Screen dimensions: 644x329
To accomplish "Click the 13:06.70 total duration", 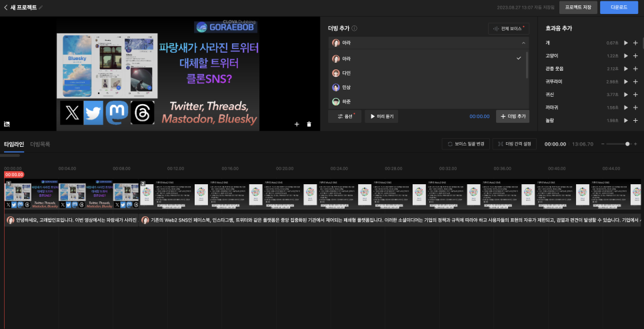I will pos(582,144).
